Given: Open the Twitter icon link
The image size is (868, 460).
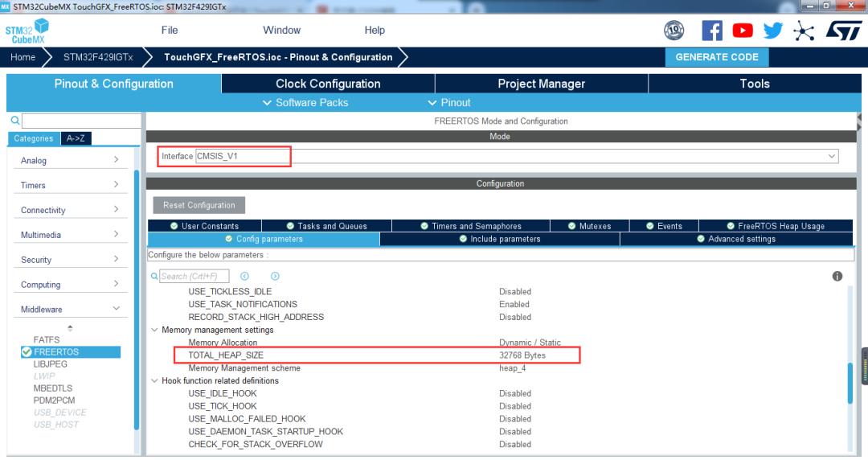Looking at the screenshot, I should click(x=773, y=31).
